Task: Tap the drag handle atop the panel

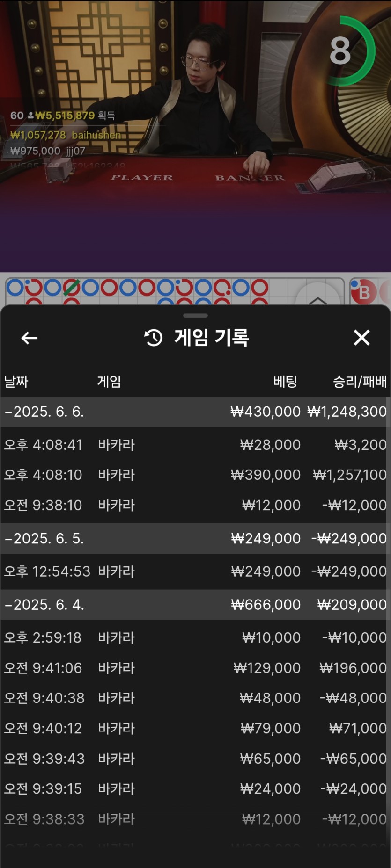Action: (195, 316)
